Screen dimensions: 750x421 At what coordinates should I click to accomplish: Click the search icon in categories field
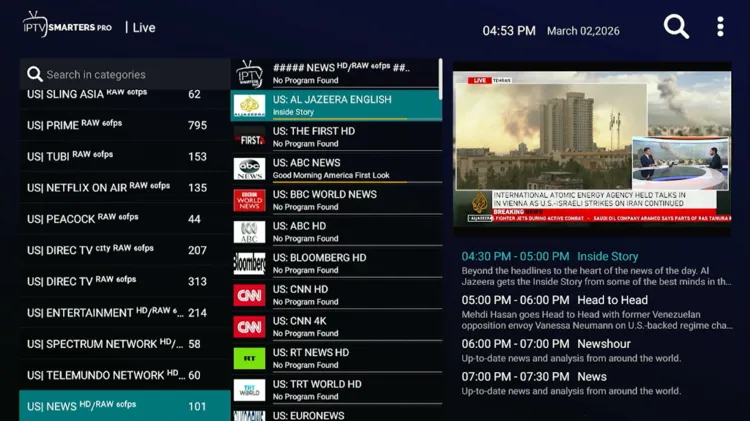coord(34,74)
